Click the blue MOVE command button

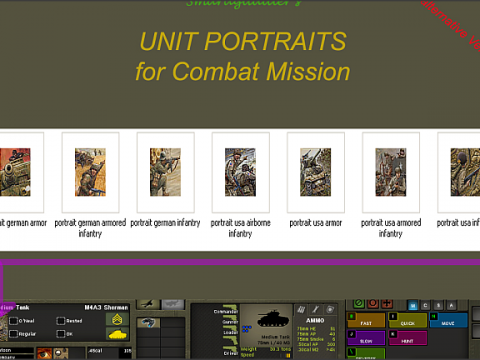tap(448, 320)
